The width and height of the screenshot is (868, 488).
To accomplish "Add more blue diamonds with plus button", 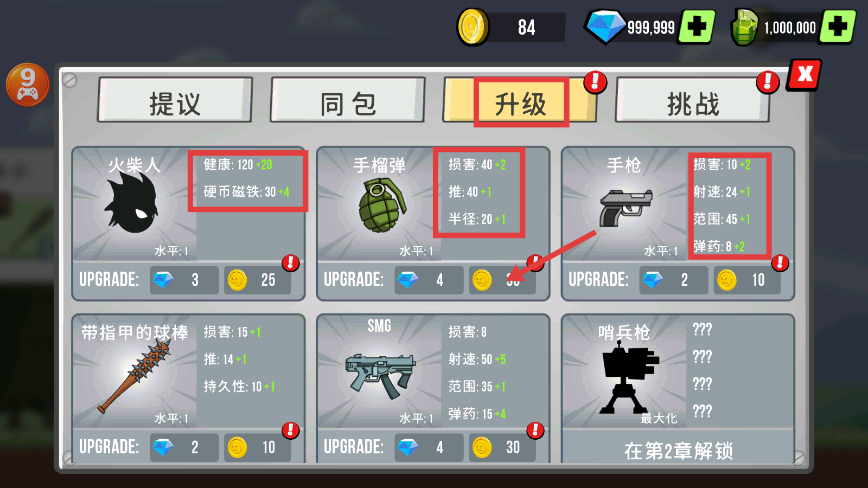I will pyautogui.click(x=697, y=27).
